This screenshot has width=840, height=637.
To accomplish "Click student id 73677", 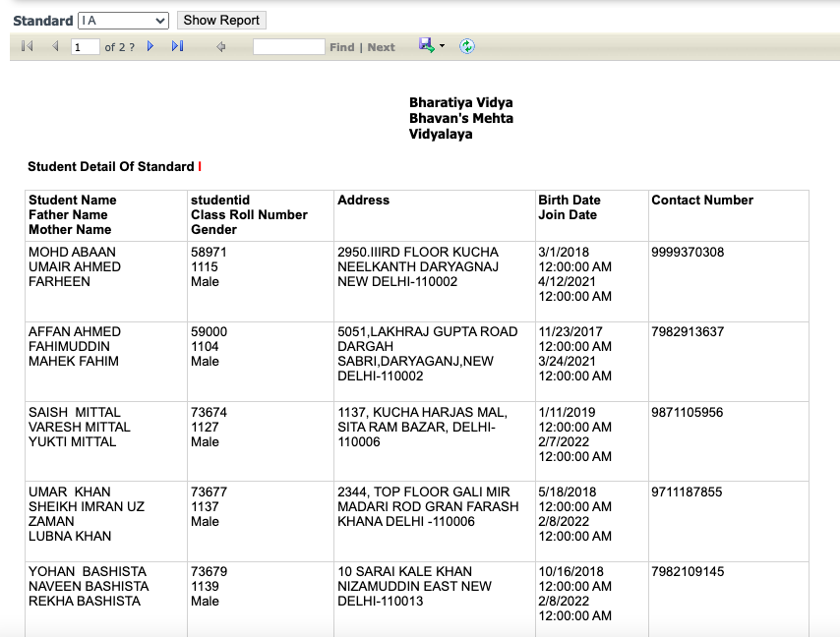I will (209, 492).
